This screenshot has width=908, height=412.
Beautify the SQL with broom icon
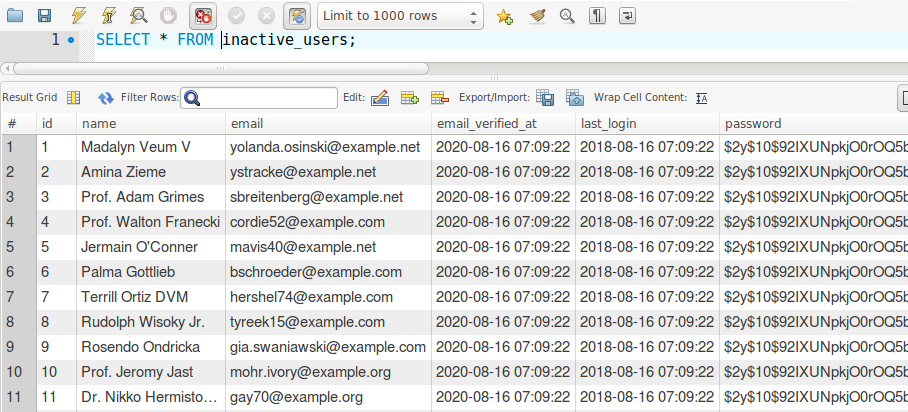pos(537,16)
